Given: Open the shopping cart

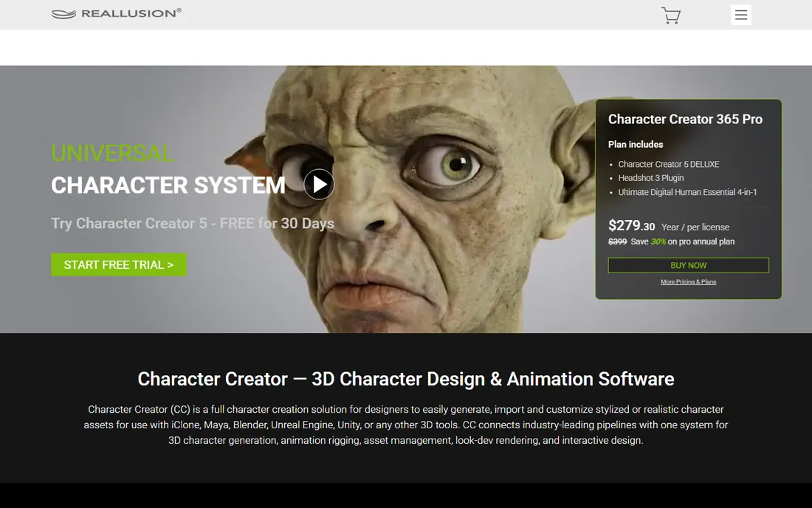Looking at the screenshot, I should [x=670, y=15].
